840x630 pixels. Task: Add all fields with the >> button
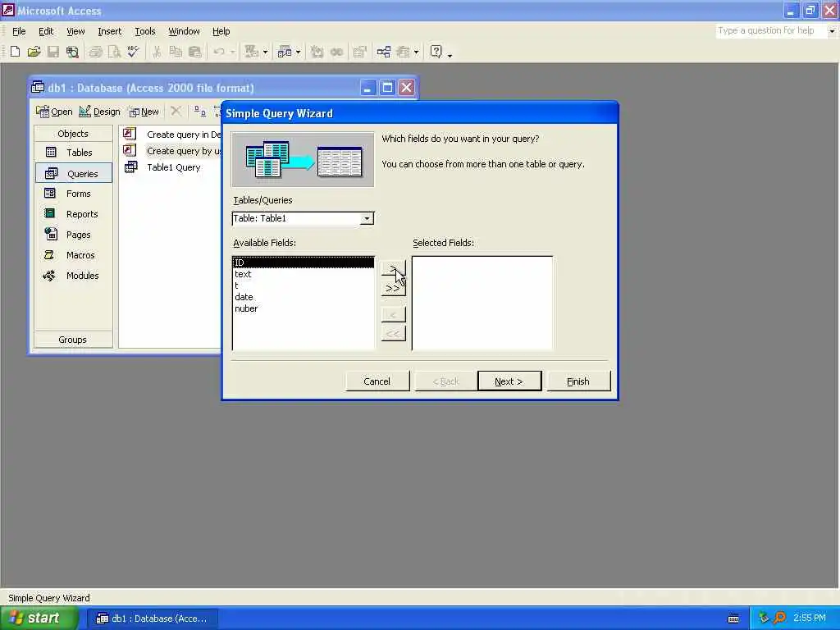tap(393, 288)
